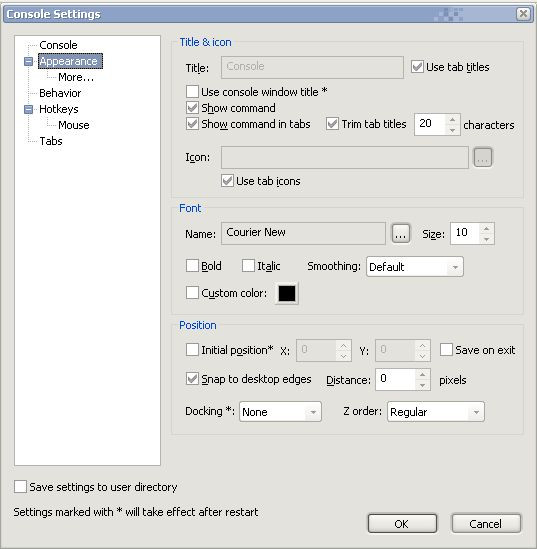Collapse the Hotkeys tree node
Image resolution: width=537 pixels, height=549 pixels.
28,110
